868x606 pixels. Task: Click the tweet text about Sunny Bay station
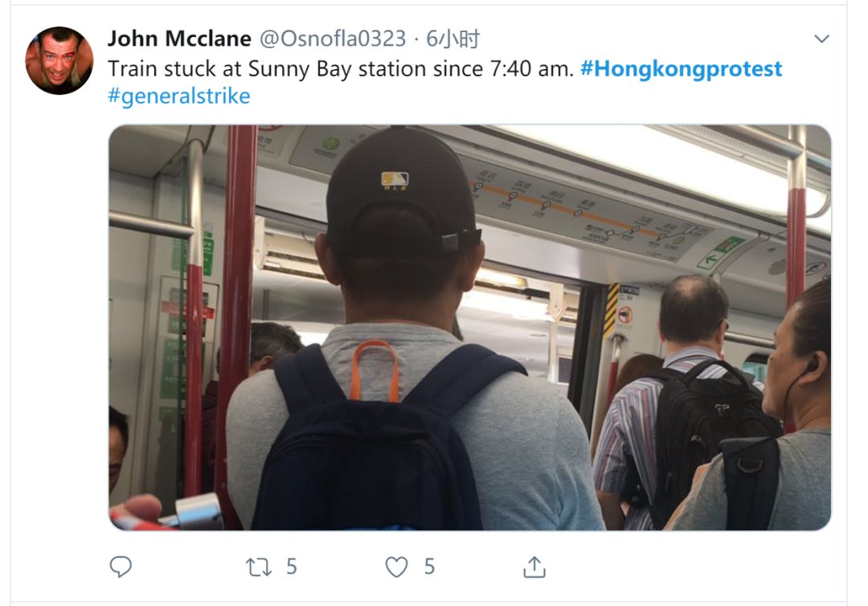pos(341,69)
